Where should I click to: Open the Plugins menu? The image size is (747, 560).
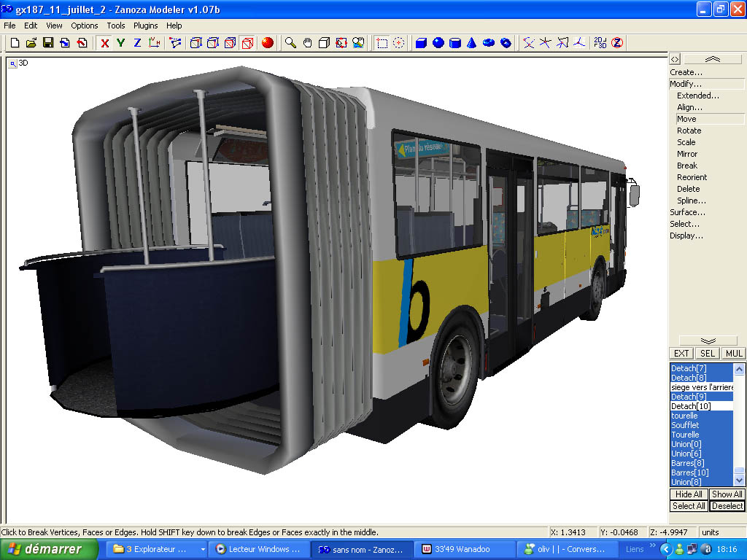145,26
